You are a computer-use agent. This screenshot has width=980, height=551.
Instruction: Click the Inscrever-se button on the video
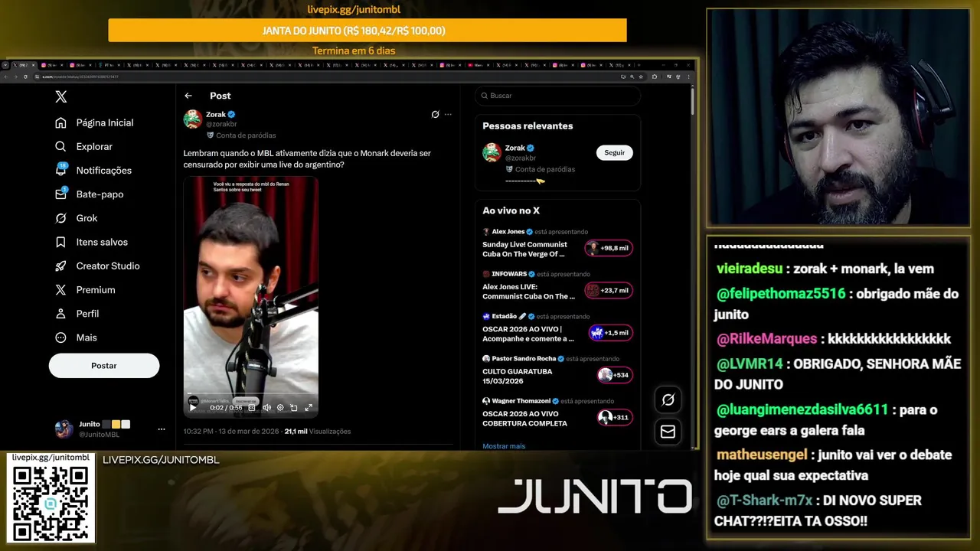[x=245, y=401]
